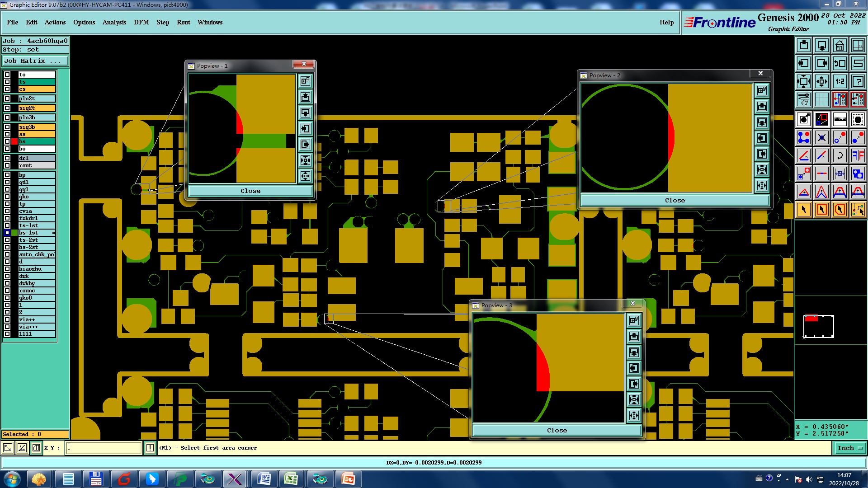
Task: Click the question mark query icon
Action: tap(858, 81)
